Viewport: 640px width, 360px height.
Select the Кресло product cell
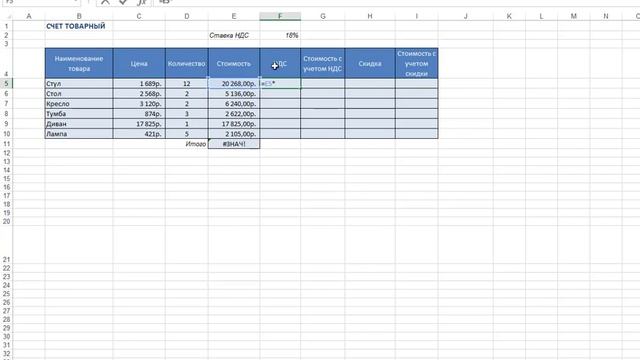pyautogui.click(x=79, y=104)
